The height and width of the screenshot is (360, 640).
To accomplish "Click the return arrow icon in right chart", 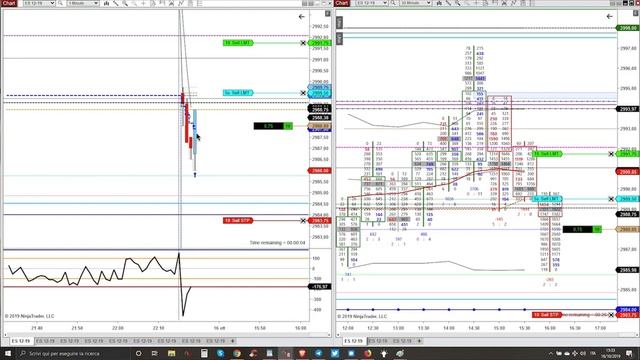I will [609, 16].
